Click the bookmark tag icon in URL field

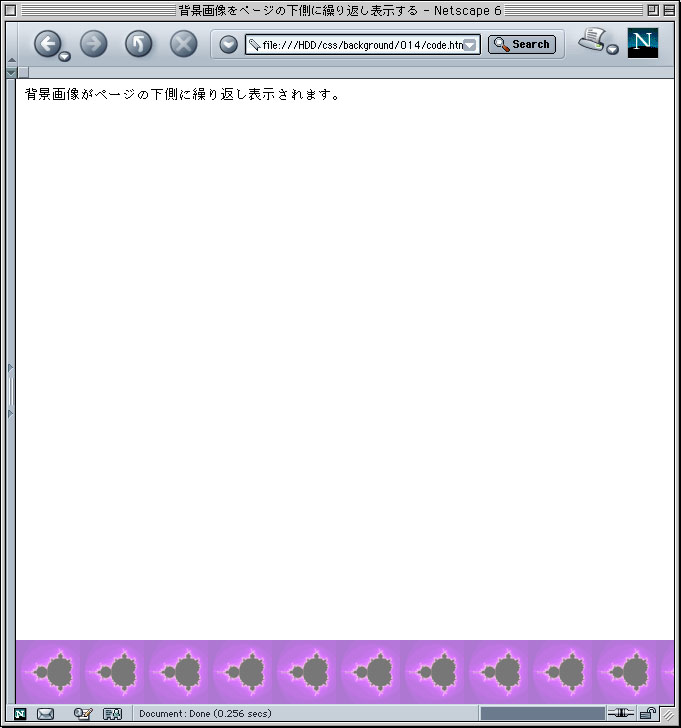click(254, 45)
